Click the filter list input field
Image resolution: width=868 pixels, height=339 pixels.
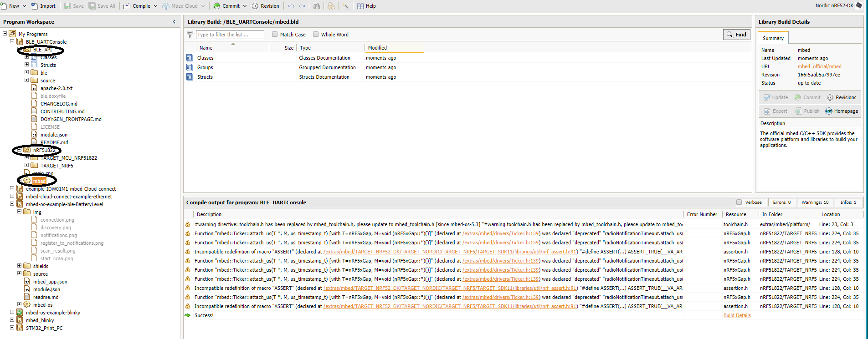pyautogui.click(x=230, y=35)
